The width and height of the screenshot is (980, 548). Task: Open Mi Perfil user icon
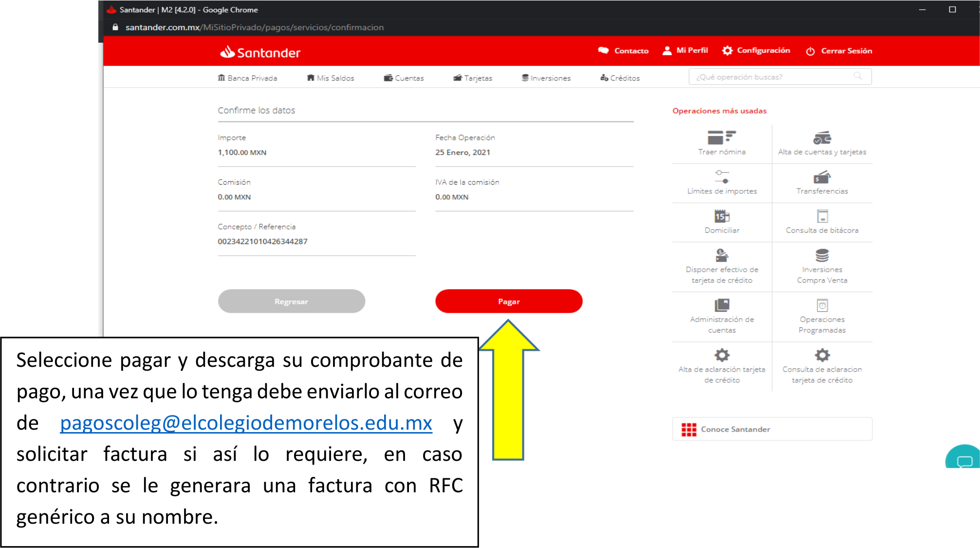(667, 51)
